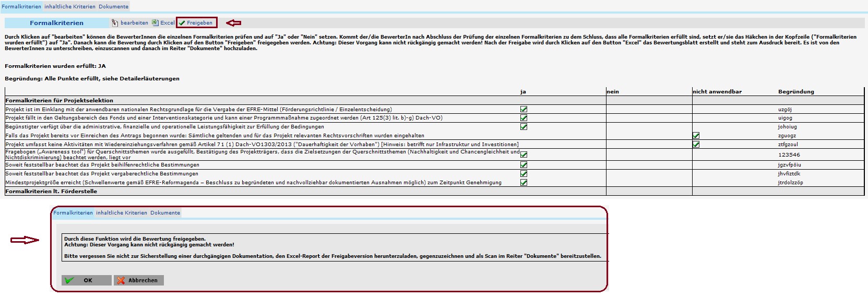Click the red arrow pointing at Freigeben
The image size is (868, 297).
point(233,23)
